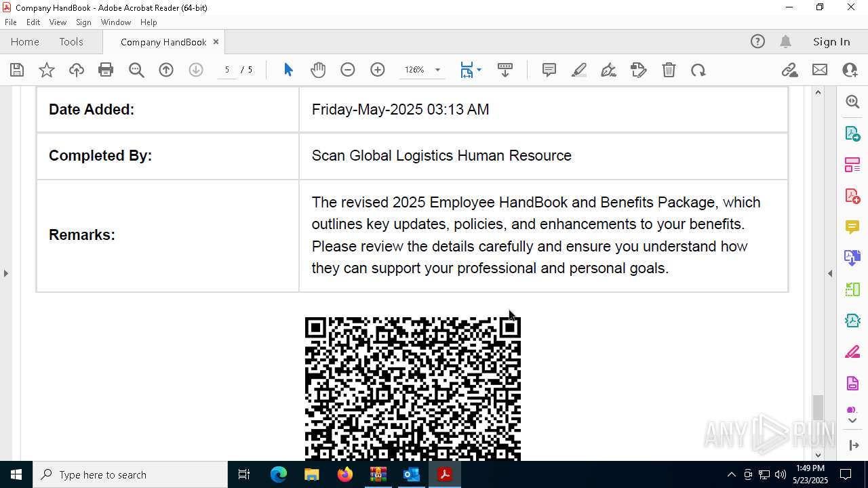The width and height of the screenshot is (868, 488).
Task: Click the page number input field
Action: coord(227,70)
